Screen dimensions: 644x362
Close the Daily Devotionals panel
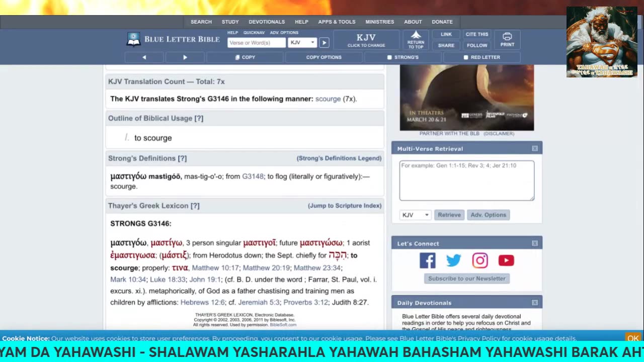coord(535,303)
